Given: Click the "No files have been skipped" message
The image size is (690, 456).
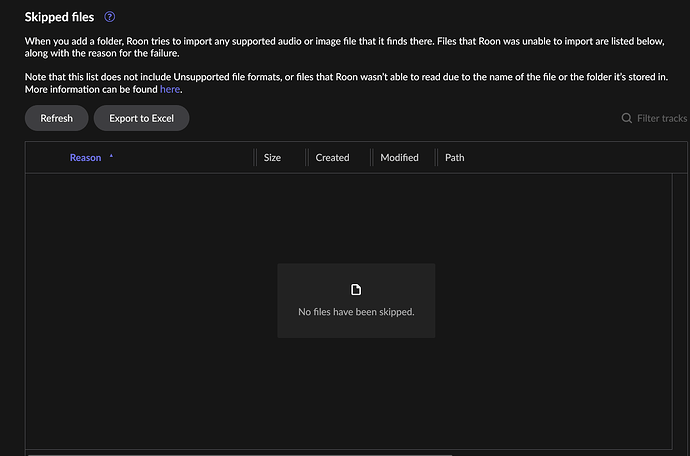Looking at the screenshot, I should (x=356, y=312).
